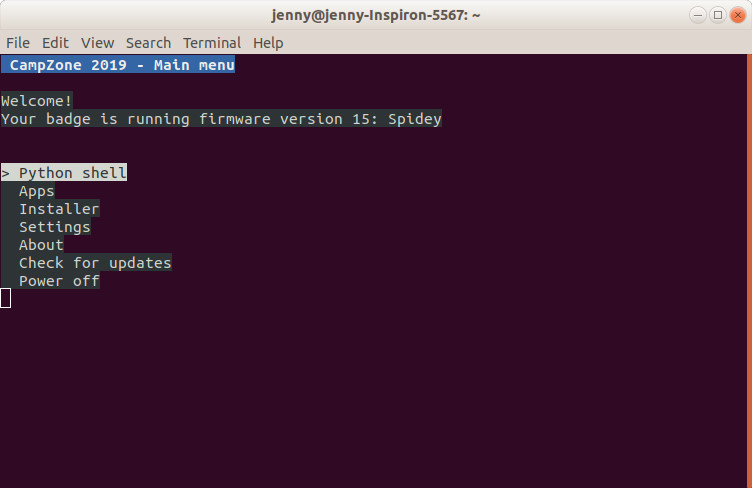
Task: Open the Help menu
Action: coord(268,43)
